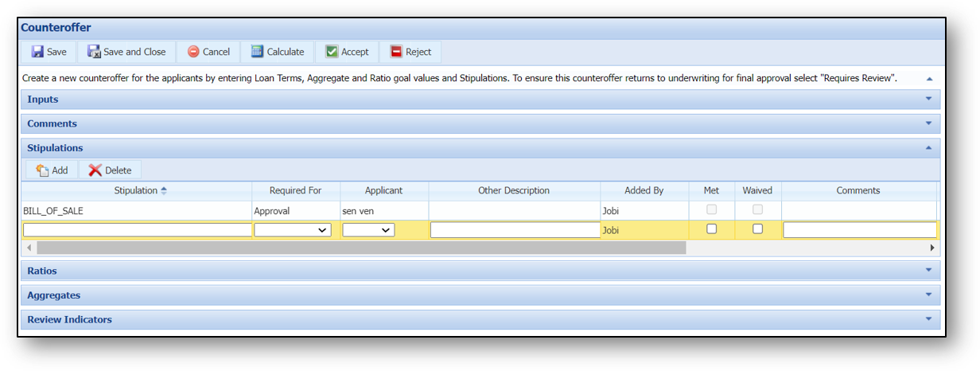The width and height of the screenshot is (980, 371).
Task: Expand the Review Indicators section arrow
Action: (928, 319)
